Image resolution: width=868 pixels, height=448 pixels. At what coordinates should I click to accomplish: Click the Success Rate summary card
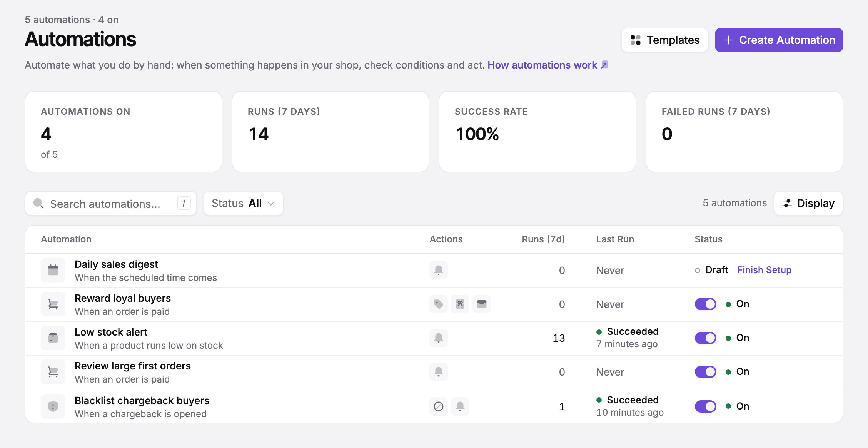coord(537,132)
